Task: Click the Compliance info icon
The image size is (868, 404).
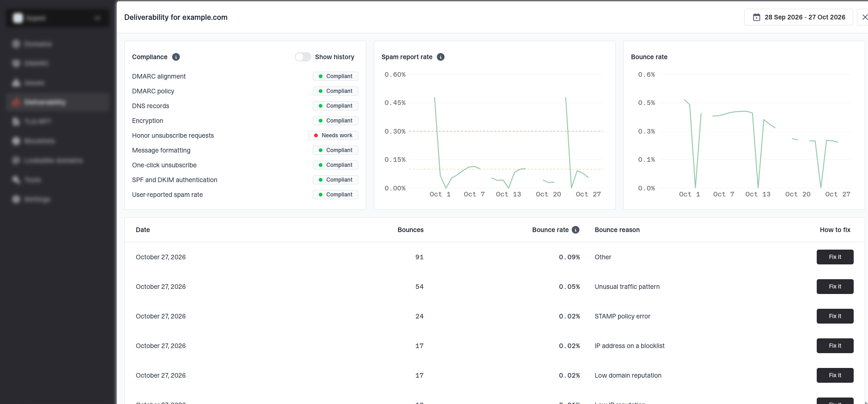Action: coord(176,57)
